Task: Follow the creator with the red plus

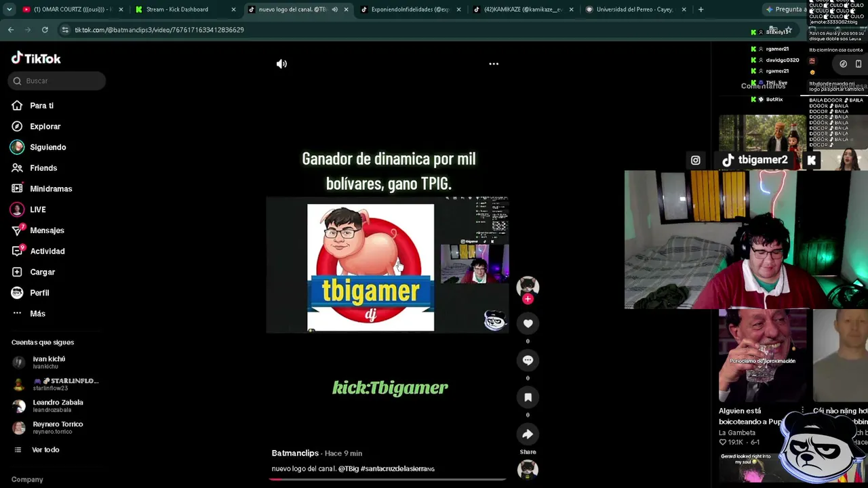Action: 528,299
